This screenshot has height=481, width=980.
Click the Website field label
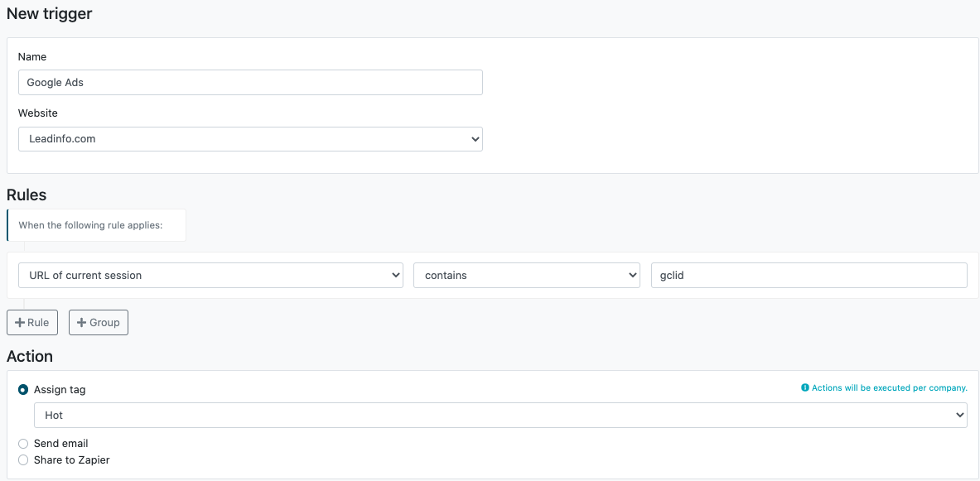tap(38, 113)
